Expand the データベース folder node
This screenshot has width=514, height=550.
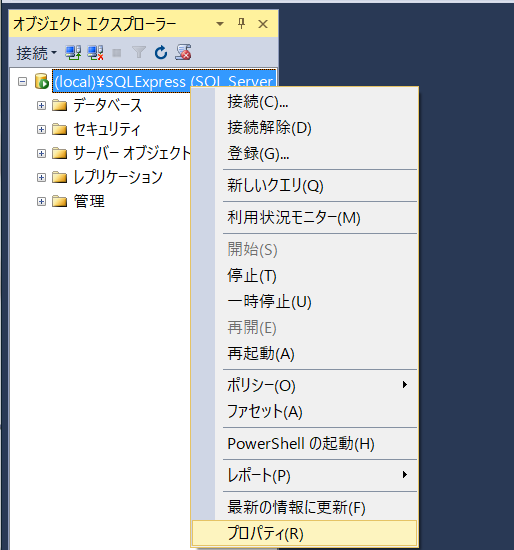(41, 105)
